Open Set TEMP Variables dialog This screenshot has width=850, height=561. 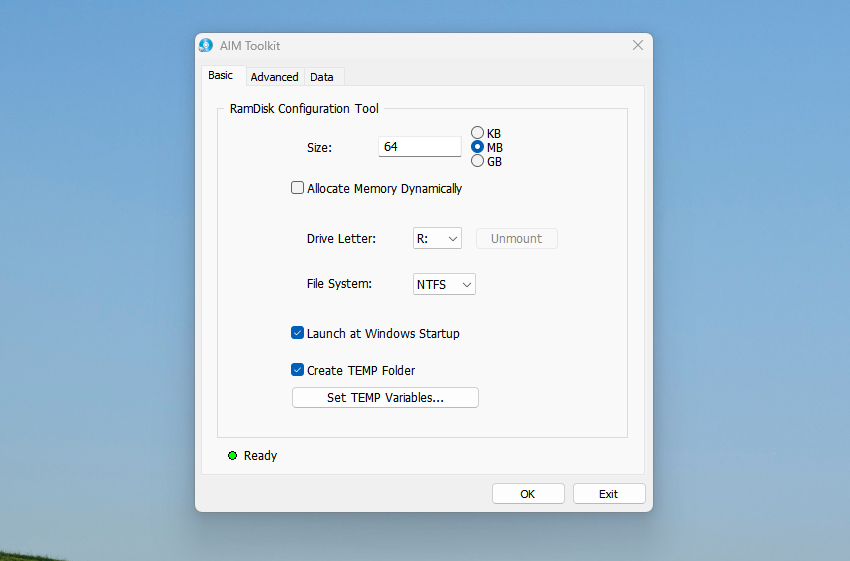(x=385, y=398)
